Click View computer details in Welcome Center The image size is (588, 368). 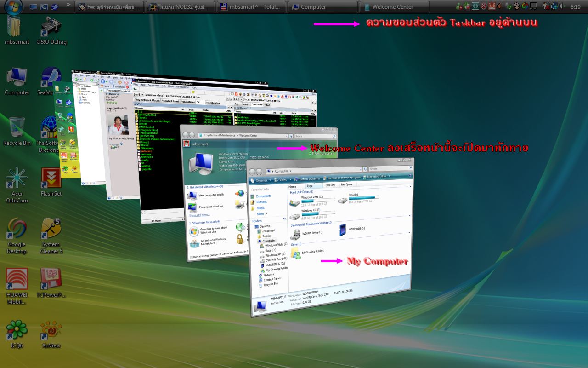(205, 195)
